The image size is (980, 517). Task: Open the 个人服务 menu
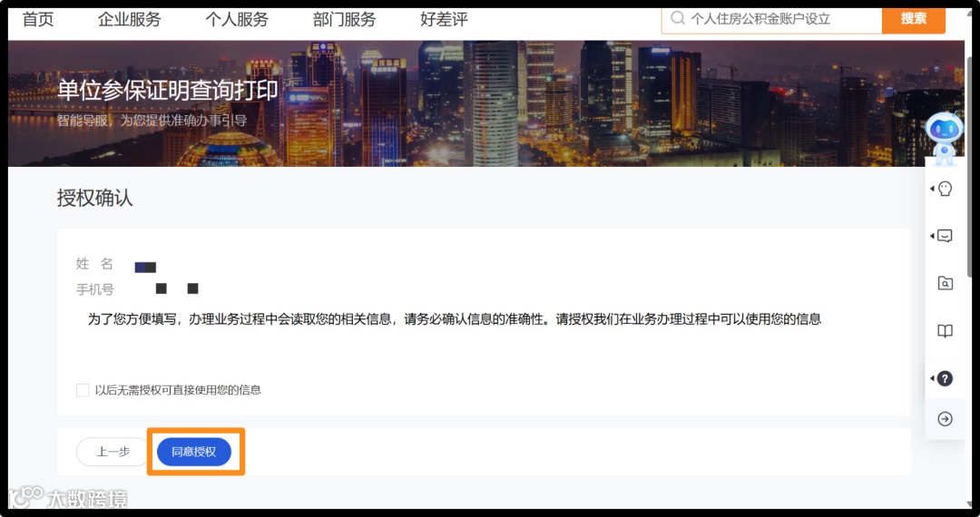click(x=237, y=19)
